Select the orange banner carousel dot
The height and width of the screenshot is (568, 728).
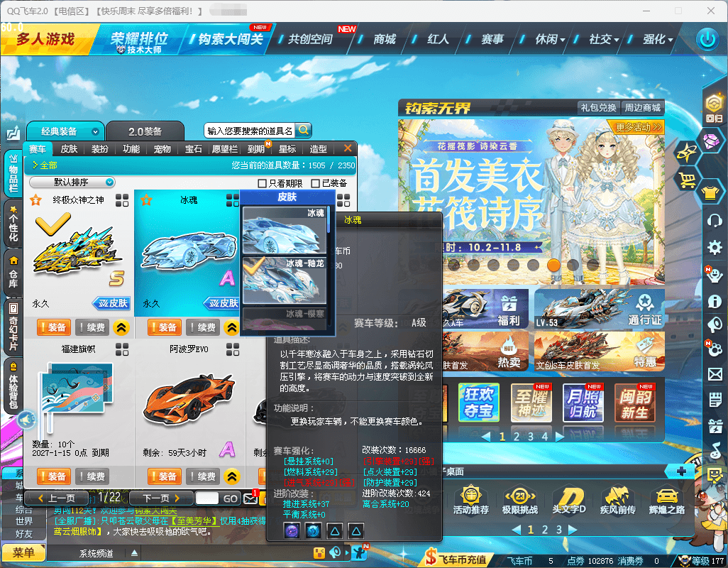(x=553, y=265)
